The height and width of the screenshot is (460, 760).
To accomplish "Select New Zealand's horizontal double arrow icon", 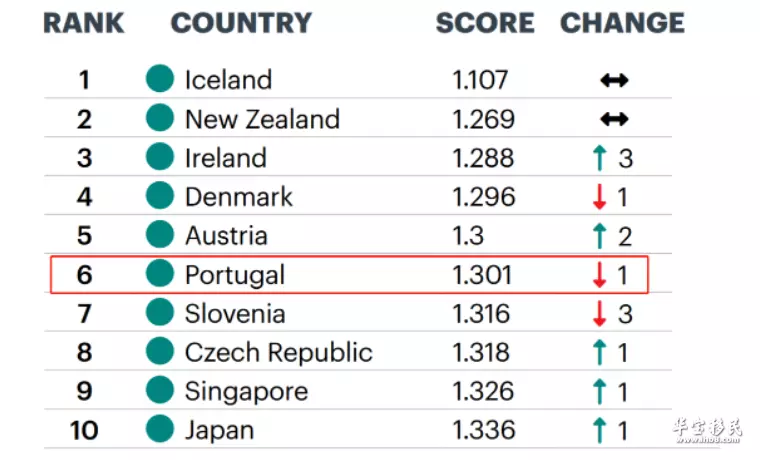I will click(614, 119).
